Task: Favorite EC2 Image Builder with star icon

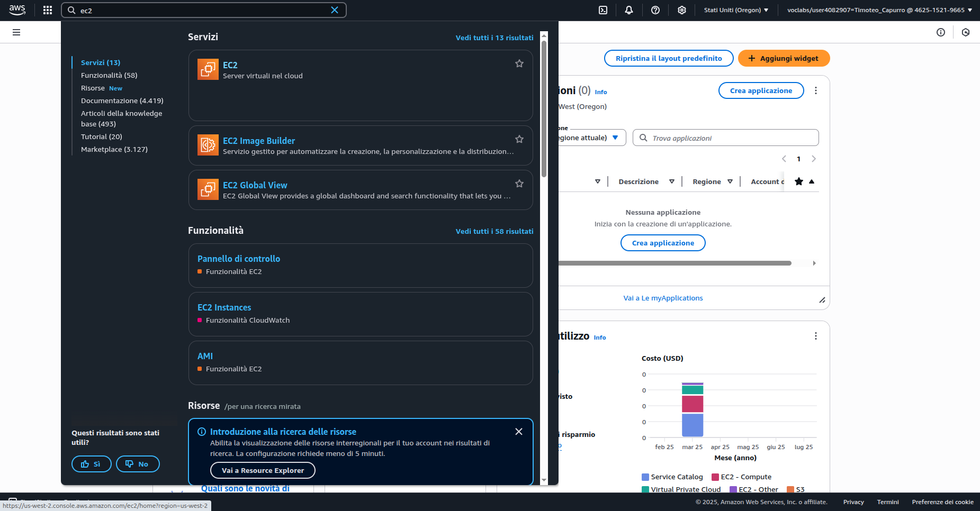Action: pos(519,139)
